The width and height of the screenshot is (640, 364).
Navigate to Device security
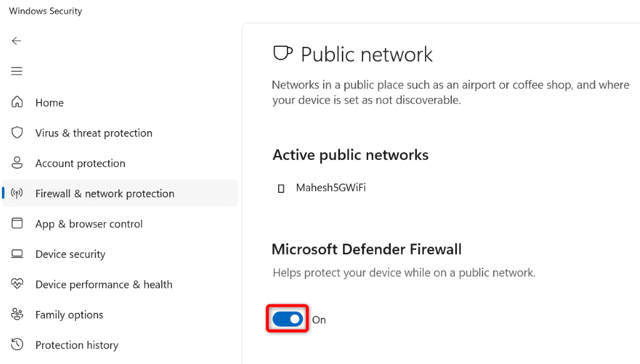coord(70,254)
